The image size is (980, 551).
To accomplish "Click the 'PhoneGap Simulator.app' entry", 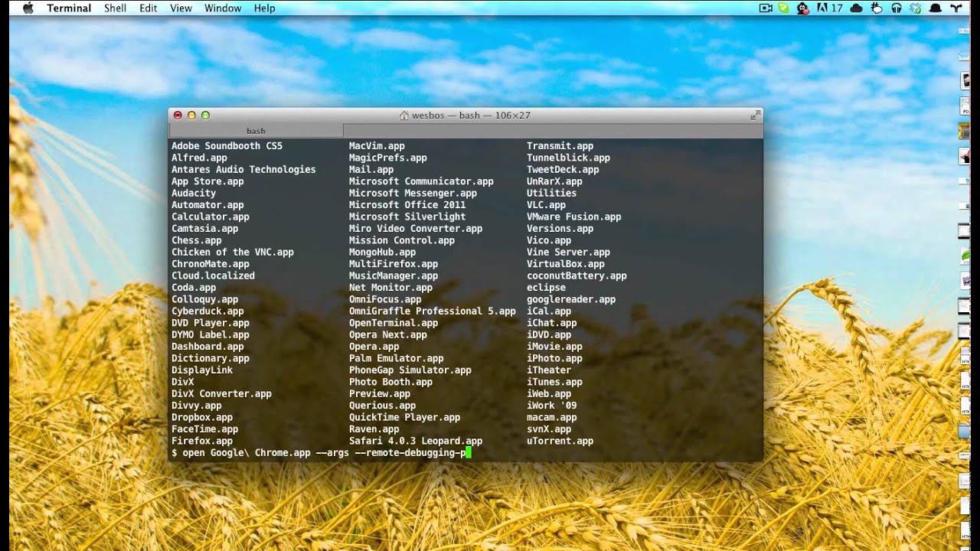I will (410, 370).
